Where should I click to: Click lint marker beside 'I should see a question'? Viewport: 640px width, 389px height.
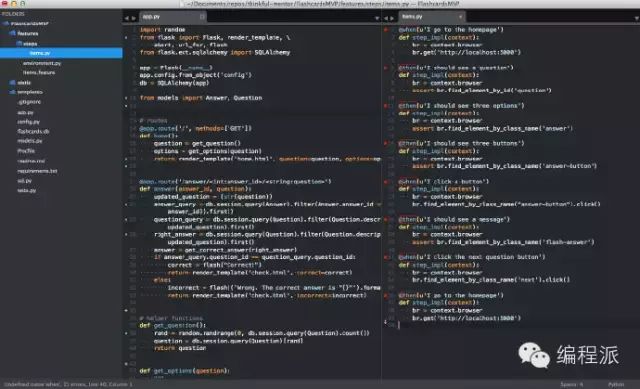[x=386, y=68]
